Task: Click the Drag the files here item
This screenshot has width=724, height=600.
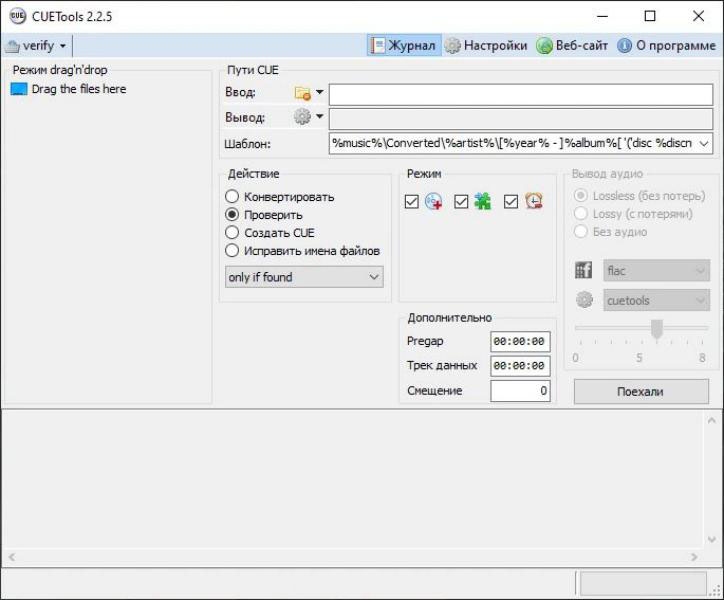Action: [x=68, y=89]
